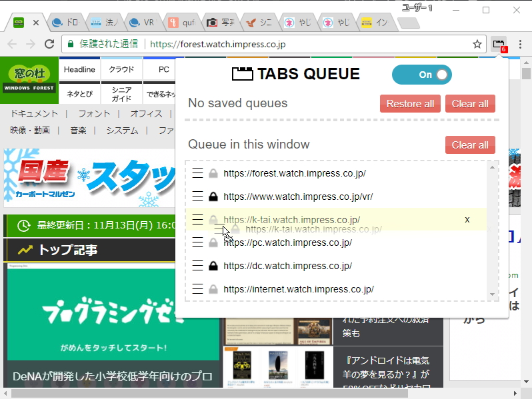Open the フォント category link
Screen dimensions: 532x399
pyautogui.click(x=94, y=113)
